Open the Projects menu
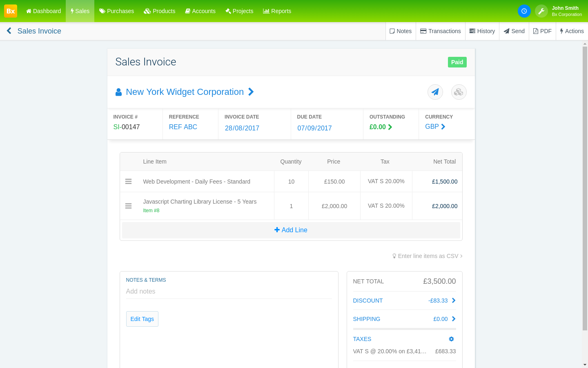 coord(239,11)
